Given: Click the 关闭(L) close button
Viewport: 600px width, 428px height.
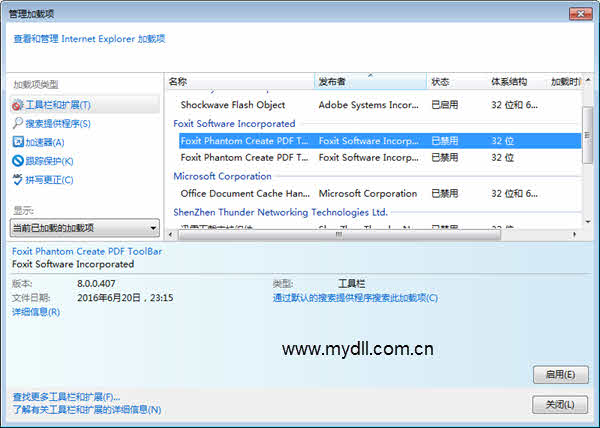Looking at the screenshot, I should (560, 404).
